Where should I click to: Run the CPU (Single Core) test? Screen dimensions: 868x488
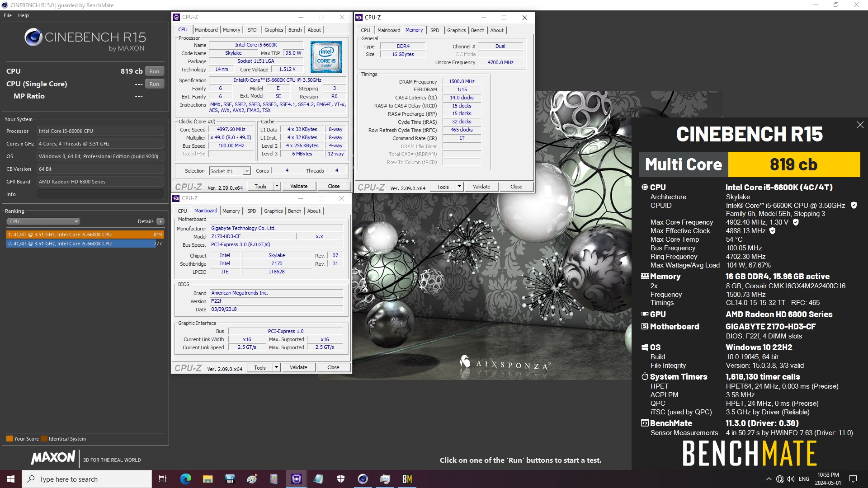pos(154,84)
